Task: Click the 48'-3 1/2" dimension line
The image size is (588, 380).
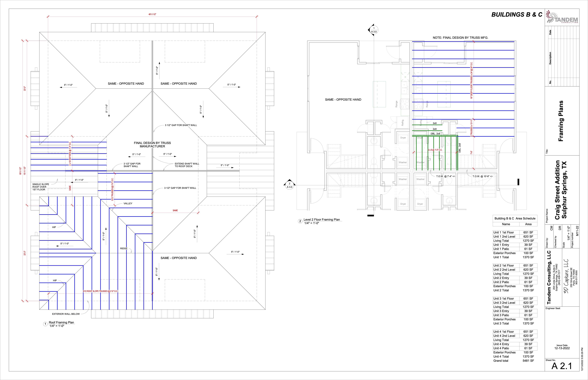Action: 152,14
